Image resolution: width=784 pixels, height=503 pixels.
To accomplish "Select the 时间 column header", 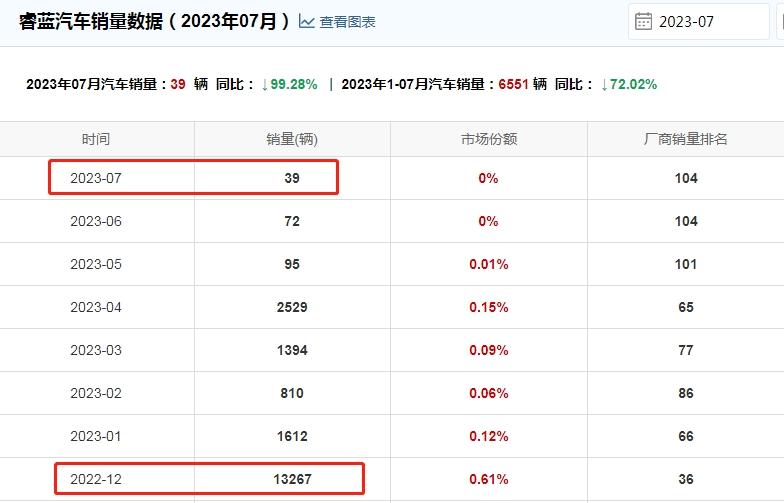I will point(96,139).
